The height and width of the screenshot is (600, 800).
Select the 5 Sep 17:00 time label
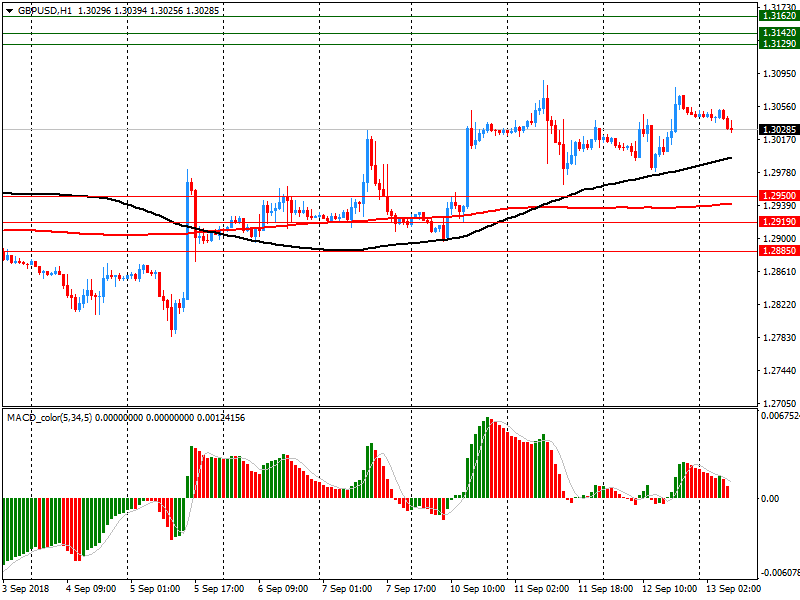221,590
